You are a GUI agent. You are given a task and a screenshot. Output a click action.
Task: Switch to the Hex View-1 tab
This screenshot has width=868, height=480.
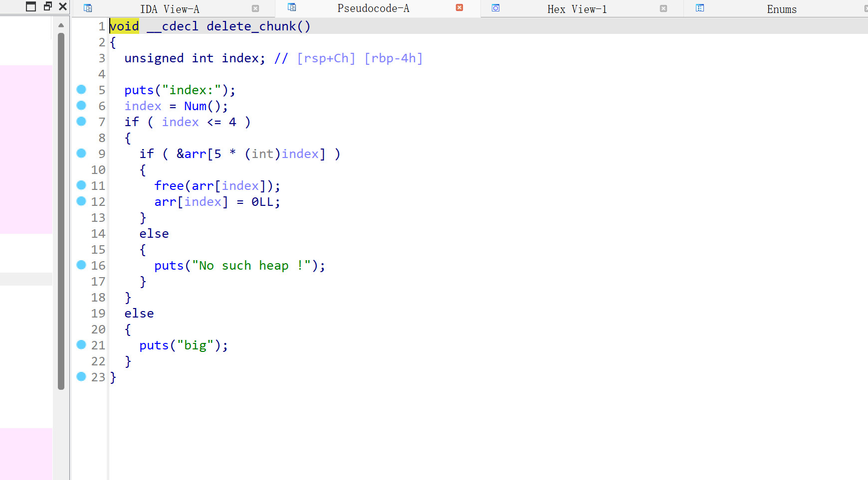point(577,9)
